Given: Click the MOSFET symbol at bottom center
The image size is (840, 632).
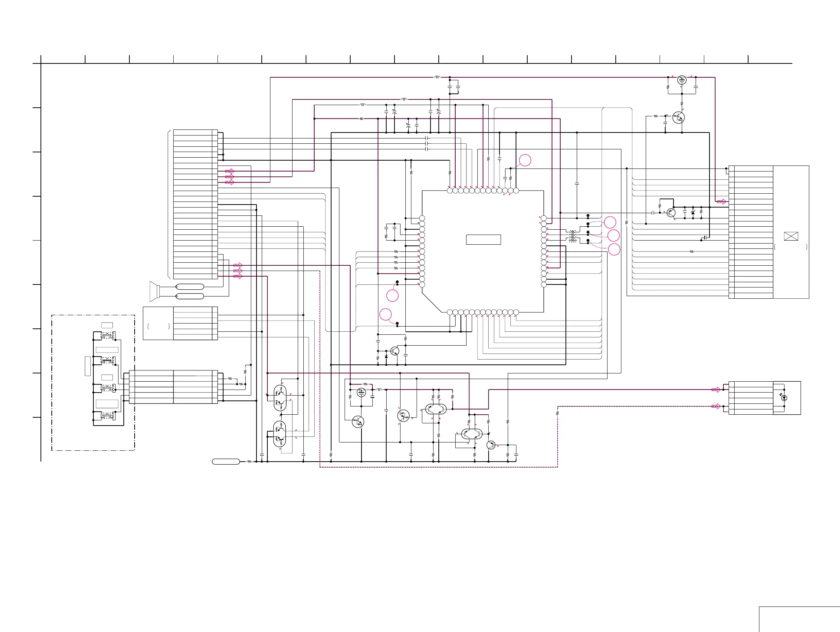Looking at the screenshot, I should tap(361, 393).
